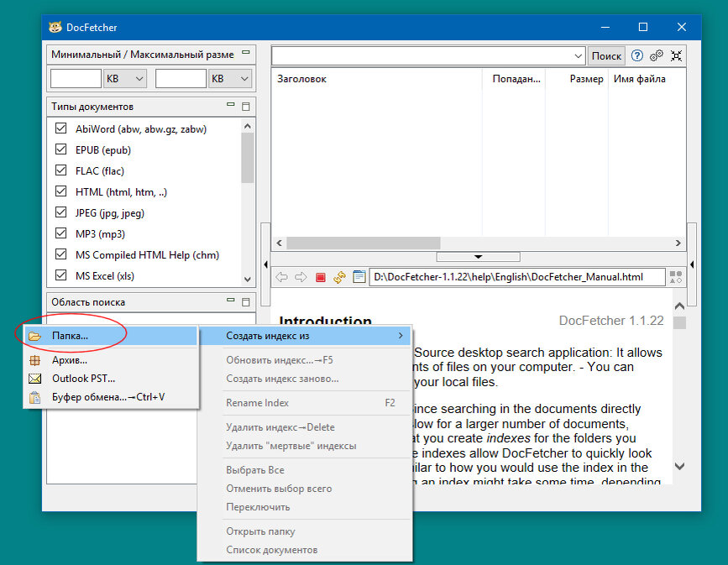
Task: Click the Поиск search button
Action: click(606, 56)
